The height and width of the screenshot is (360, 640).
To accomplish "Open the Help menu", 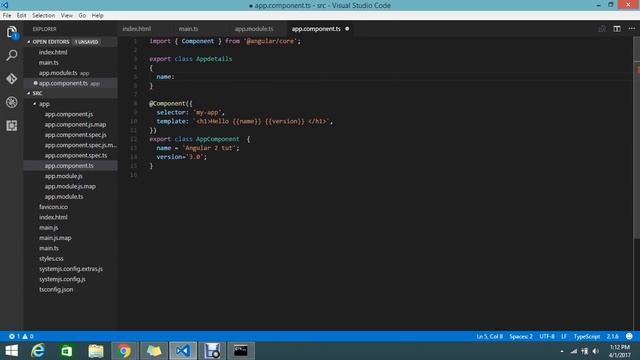I will point(98,16).
